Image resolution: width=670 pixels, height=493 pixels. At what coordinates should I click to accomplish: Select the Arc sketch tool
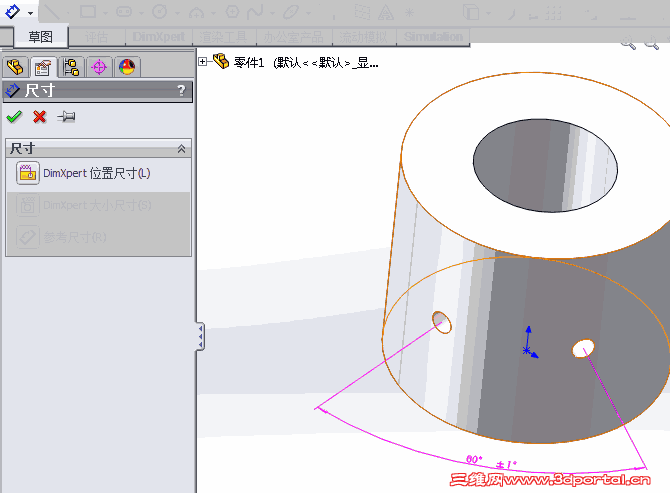pos(196,12)
